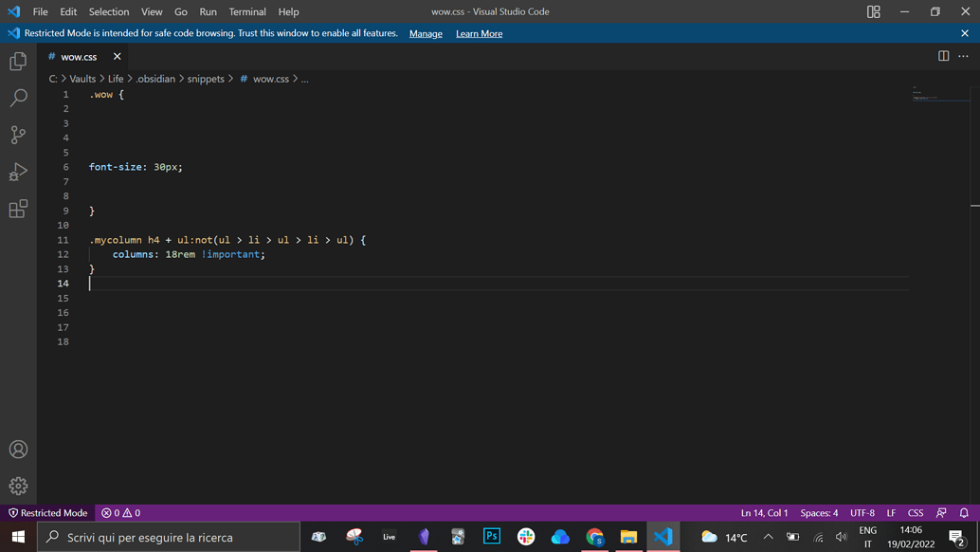Open the Search view
Viewport: 980px width, 552px height.
(18, 97)
